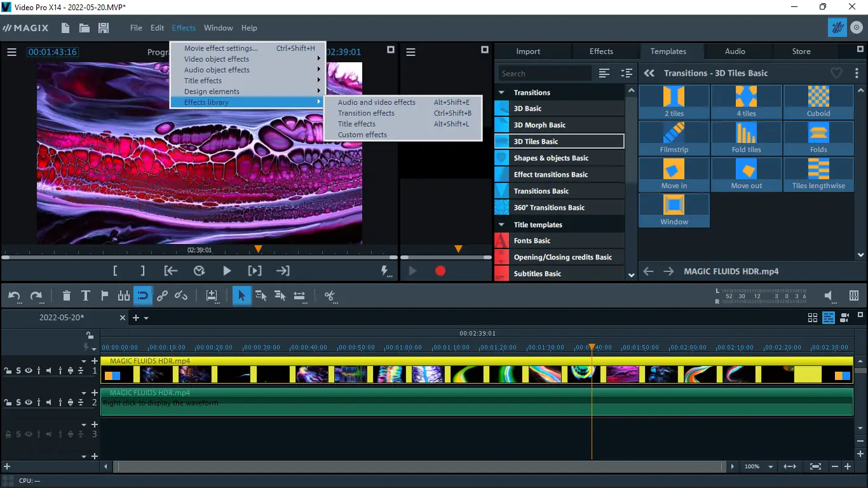
Task: Click the speaker volume icon near peak meter
Action: click(x=829, y=295)
